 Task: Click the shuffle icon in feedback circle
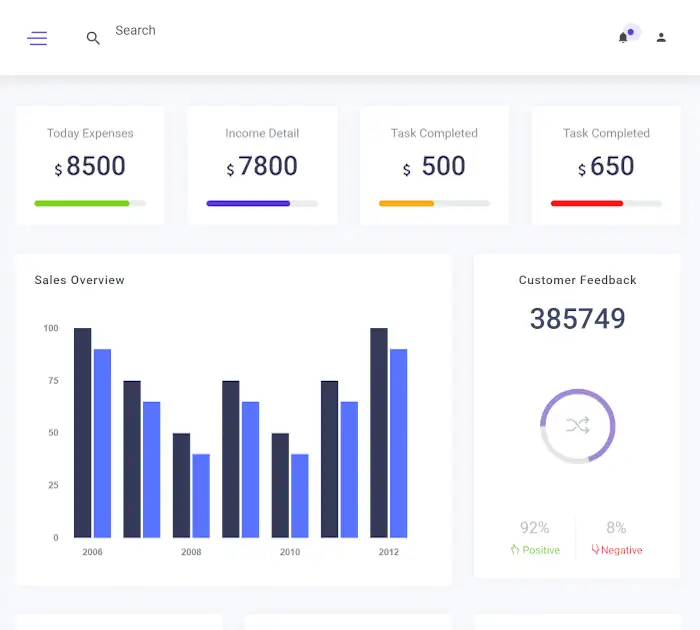578,426
